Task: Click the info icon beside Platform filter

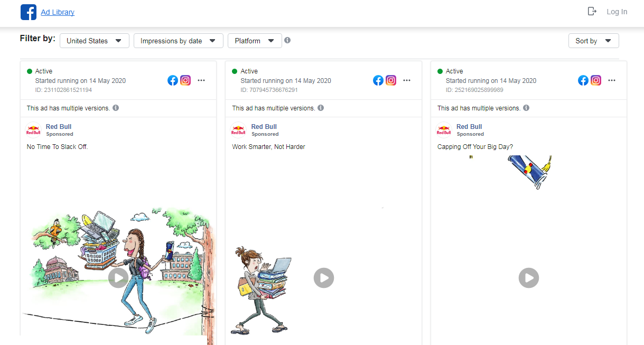Action: click(x=287, y=40)
